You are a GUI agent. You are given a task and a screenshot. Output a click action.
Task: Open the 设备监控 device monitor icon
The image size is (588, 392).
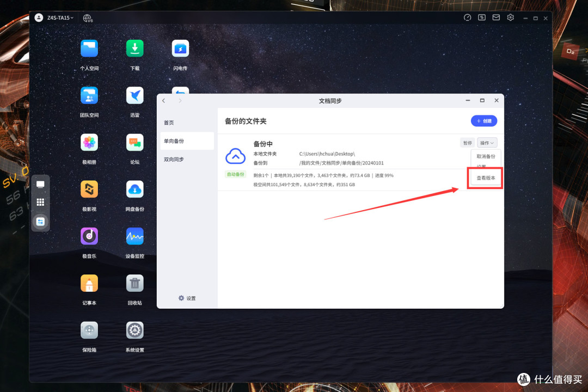(x=134, y=236)
